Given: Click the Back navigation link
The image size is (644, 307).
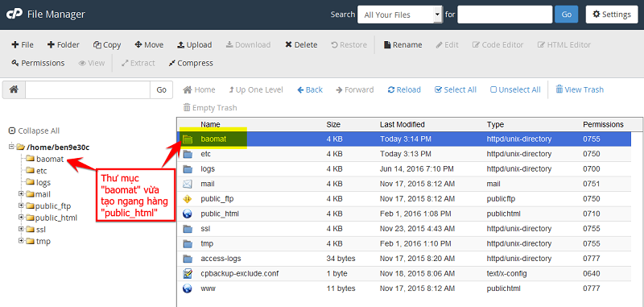Looking at the screenshot, I should [310, 89].
